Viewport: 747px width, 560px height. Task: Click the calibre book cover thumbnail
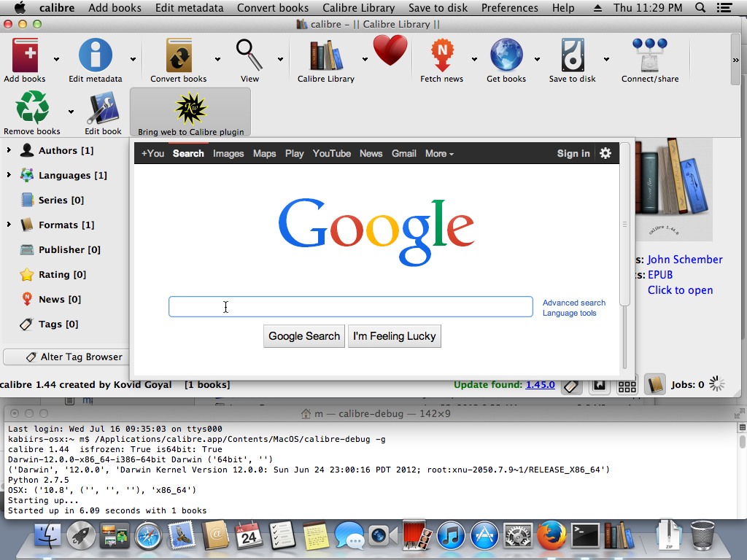(673, 189)
